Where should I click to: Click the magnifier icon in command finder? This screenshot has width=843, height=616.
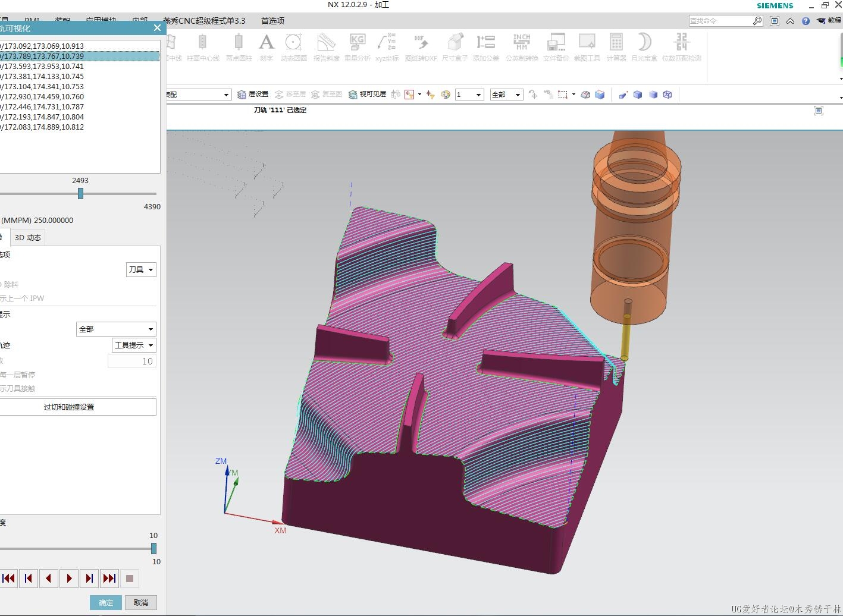point(757,21)
